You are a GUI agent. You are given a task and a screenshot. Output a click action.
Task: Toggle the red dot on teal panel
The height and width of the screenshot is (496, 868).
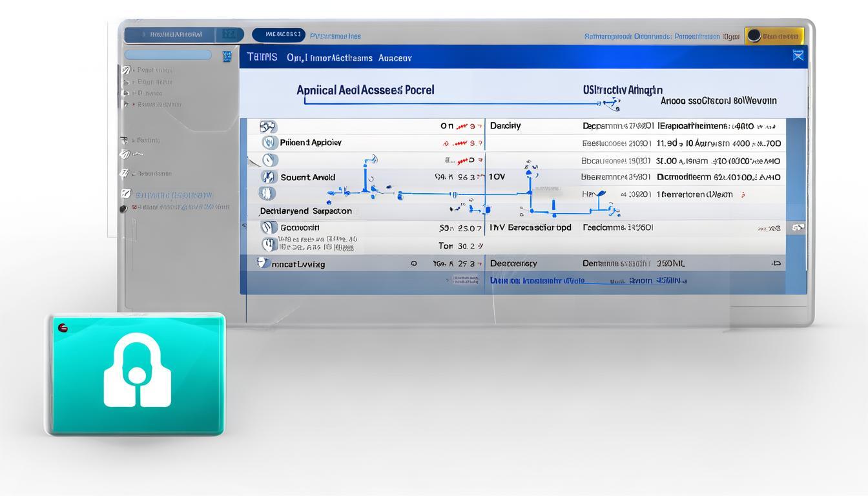pos(63,327)
